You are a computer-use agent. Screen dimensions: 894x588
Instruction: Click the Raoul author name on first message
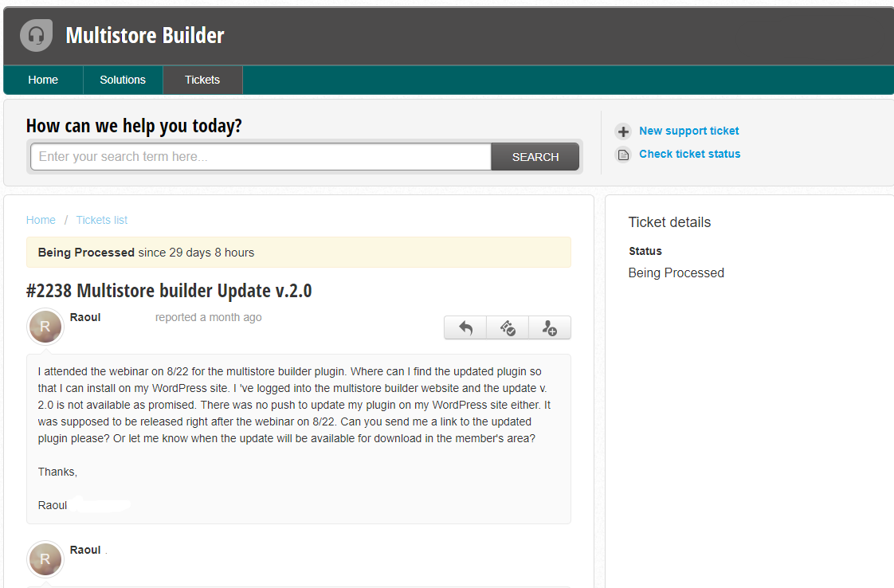tap(85, 318)
